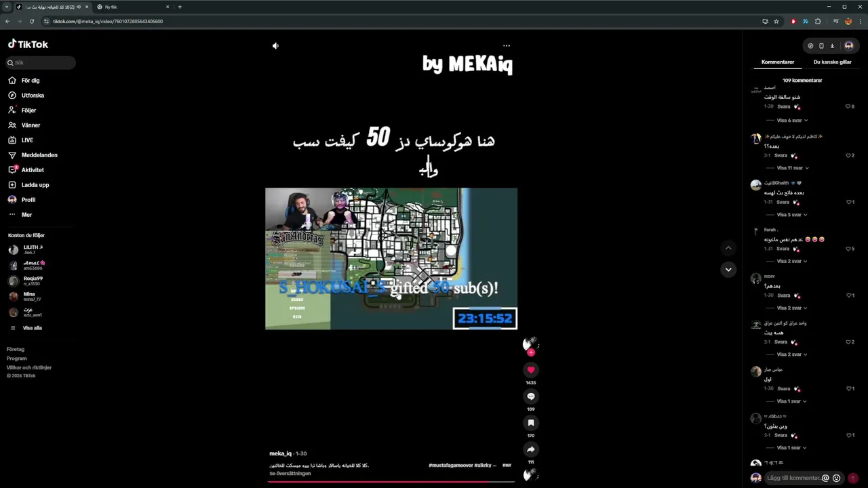Go to next video with down arrow
The height and width of the screenshot is (488, 868).
(728, 270)
